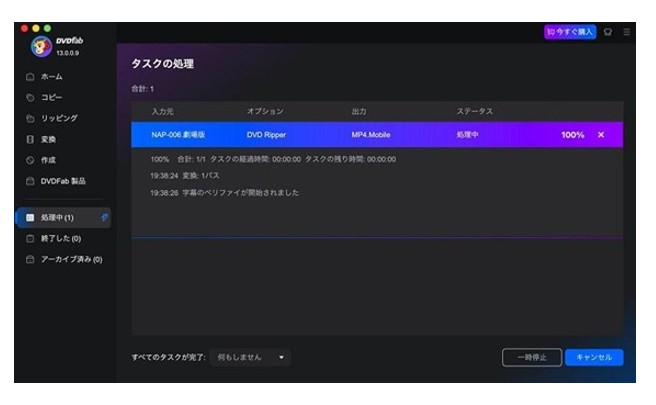The height and width of the screenshot is (405, 656).
Task: Click the 合計: 1 label
Action: pos(143,89)
